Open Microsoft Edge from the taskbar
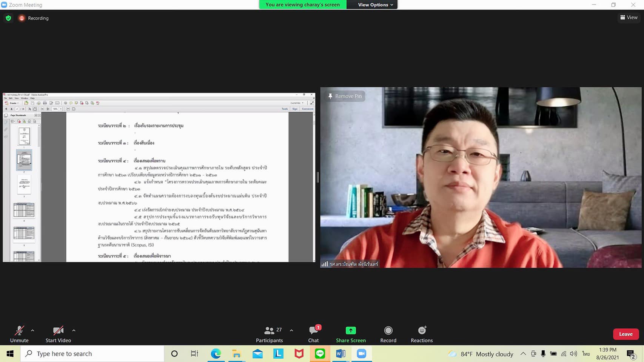The width and height of the screenshot is (644, 362). [x=216, y=354]
